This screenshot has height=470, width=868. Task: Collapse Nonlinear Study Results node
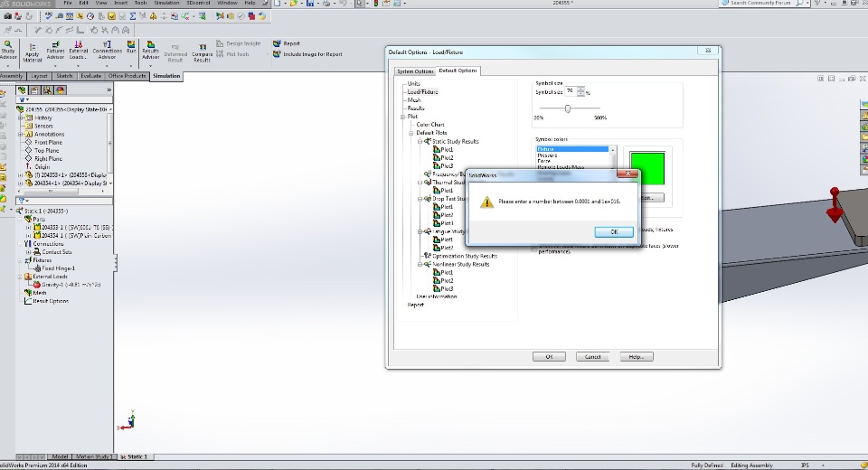420,264
